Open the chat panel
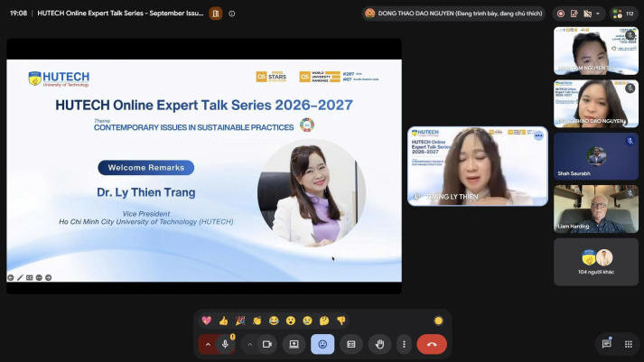The width and height of the screenshot is (644, 362). 607,344
